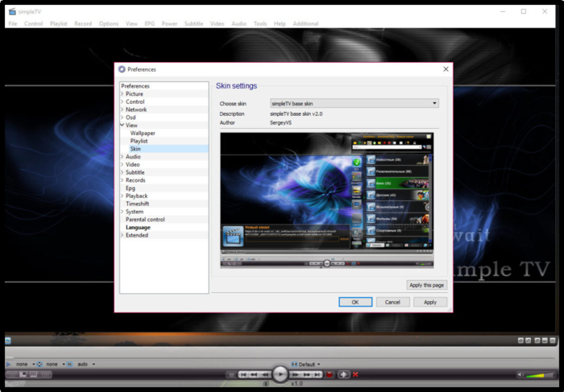
Task: Open the 'Choose skin' dropdown
Action: 355,104
